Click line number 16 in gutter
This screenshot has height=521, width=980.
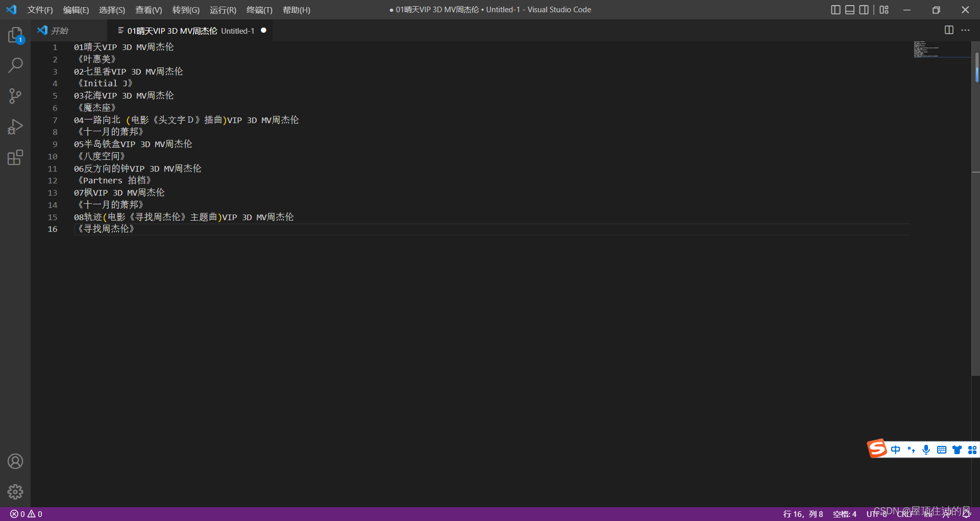coord(53,229)
